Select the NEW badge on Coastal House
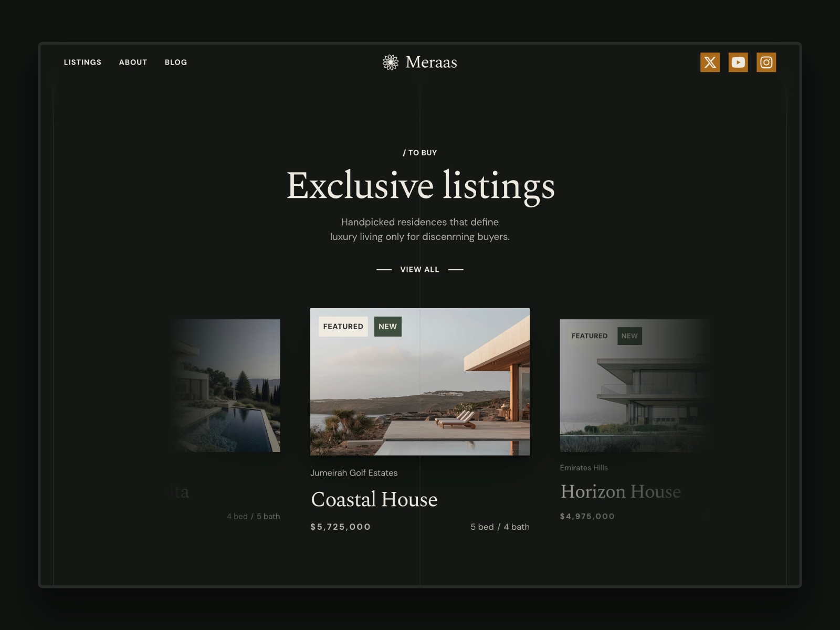The image size is (840, 630). click(x=387, y=326)
